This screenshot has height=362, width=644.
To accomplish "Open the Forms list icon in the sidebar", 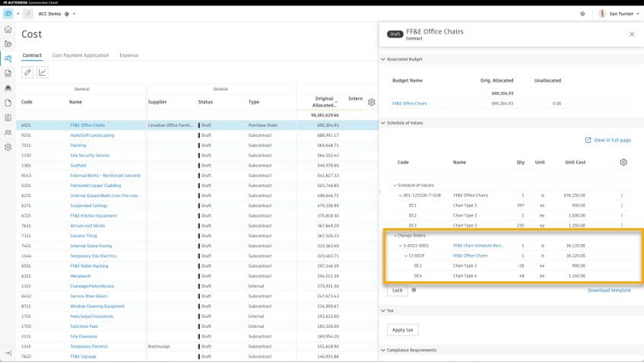I will click(x=8, y=118).
